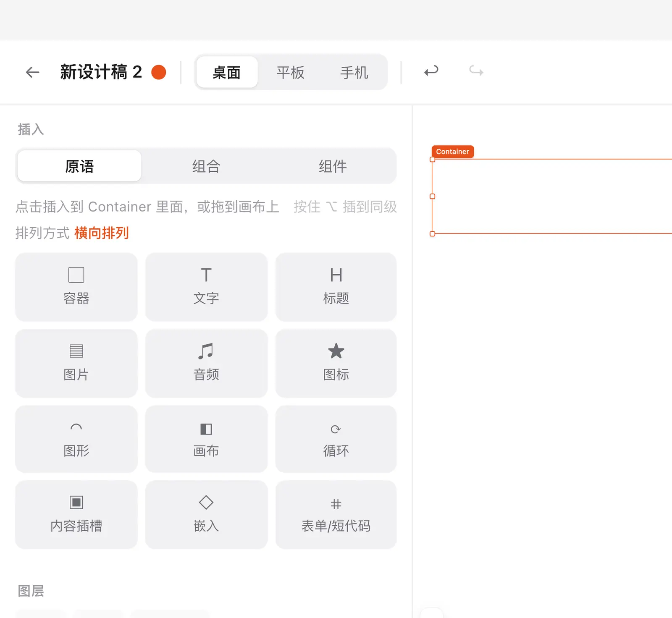Click the redo arrow icon
Viewport: 672px width, 618px height.
coord(476,71)
